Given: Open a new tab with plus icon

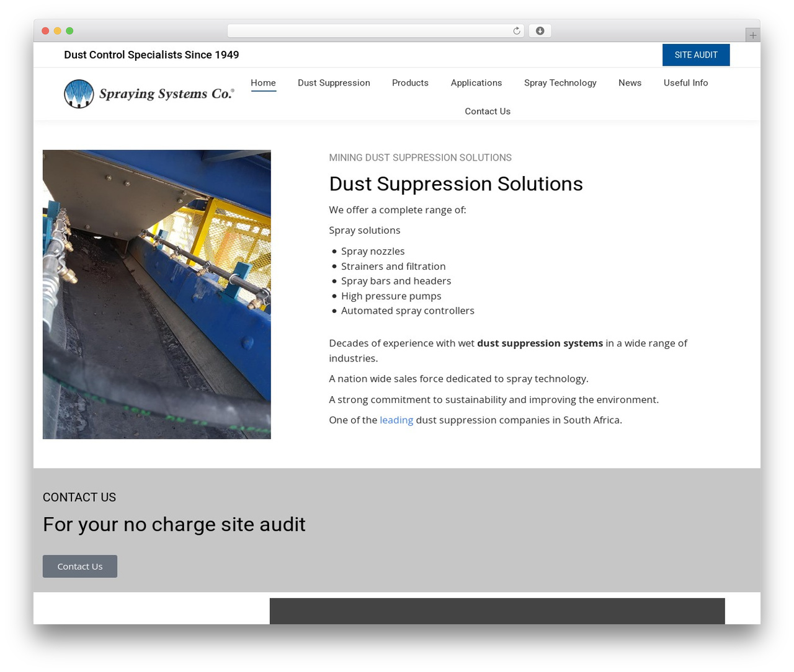Looking at the screenshot, I should pyautogui.click(x=752, y=35).
